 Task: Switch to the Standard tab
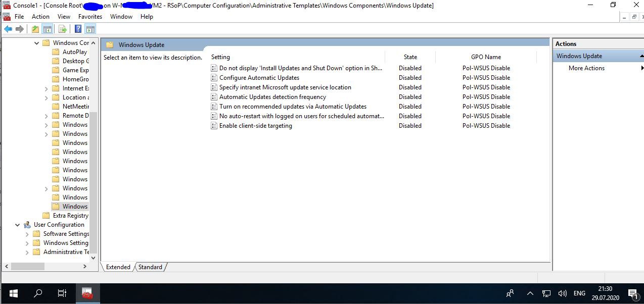150,267
